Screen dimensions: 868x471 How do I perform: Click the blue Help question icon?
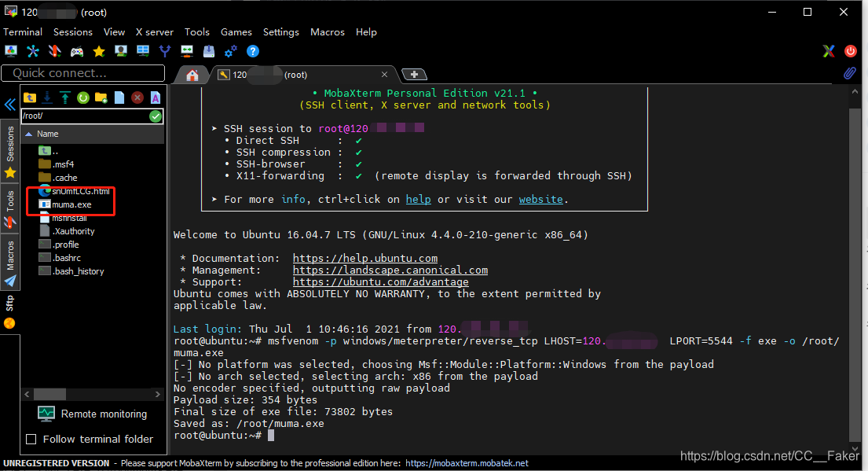pyautogui.click(x=253, y=52)
